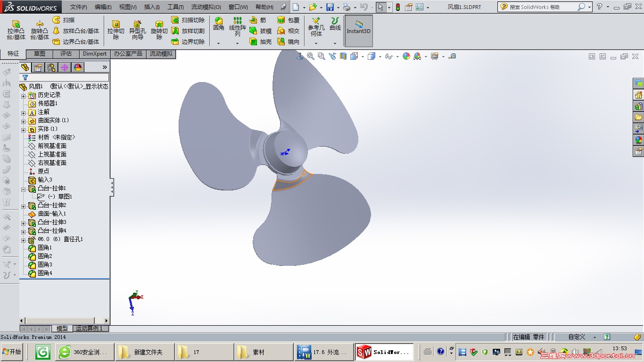Switch to the DisplayManager tab icon

(78, 67)
